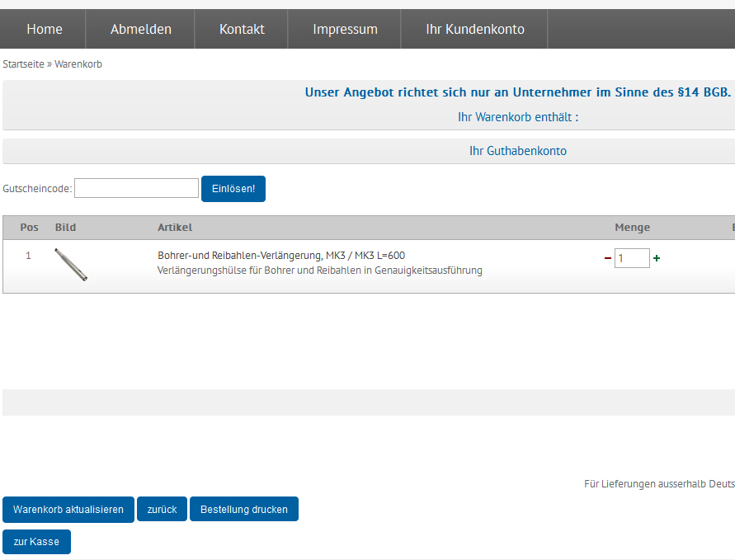This screenshot has height=560, width=735.
Task: Proceed with the zur Kasse button
Action: coord(36,542)
